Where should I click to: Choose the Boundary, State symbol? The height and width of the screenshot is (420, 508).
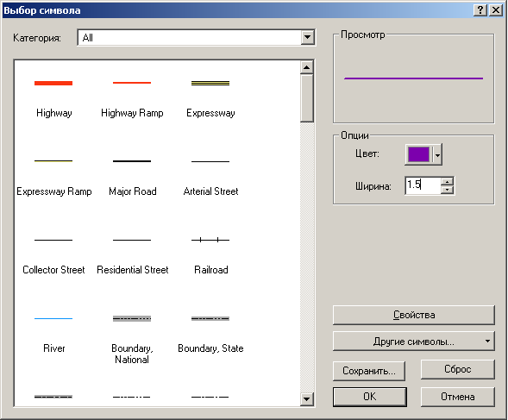(210, 333)
